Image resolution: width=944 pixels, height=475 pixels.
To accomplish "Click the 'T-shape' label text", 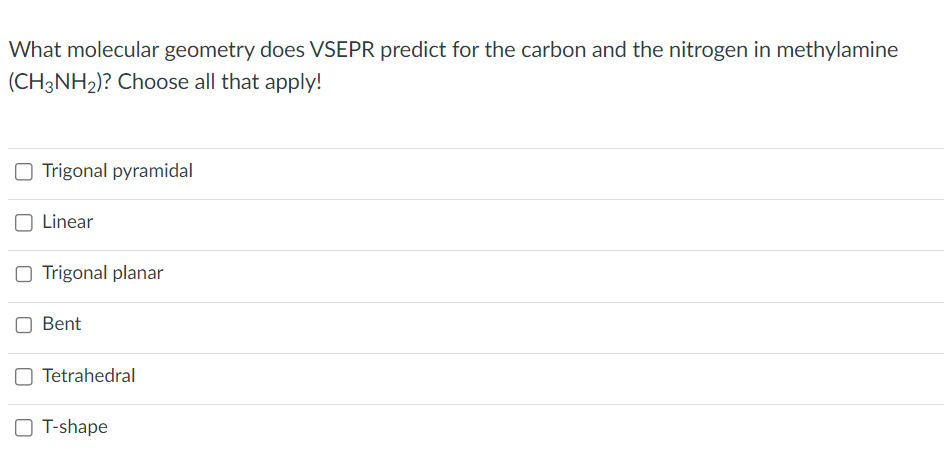I will [x=75, y=427].
